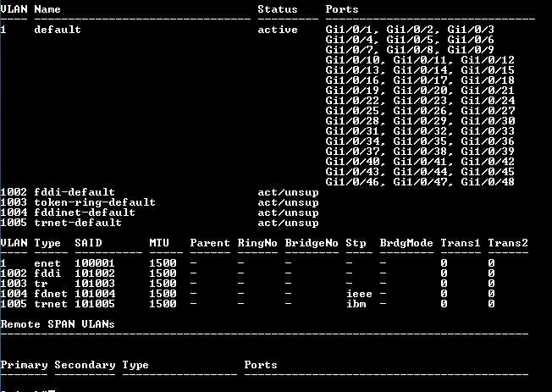This screenshot has height=392, width=552.
Task: Click SAID value "101002"
Action: pos(94,273)
